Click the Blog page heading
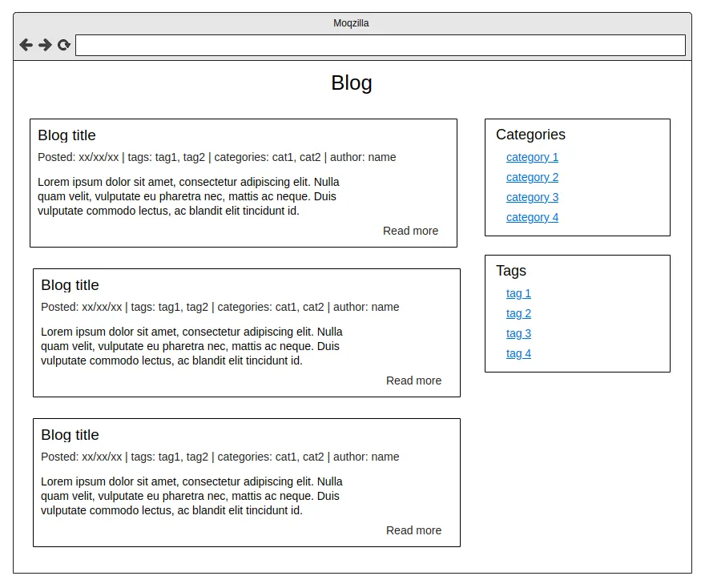Screen dimensions: 705x588 pos(351,83)
